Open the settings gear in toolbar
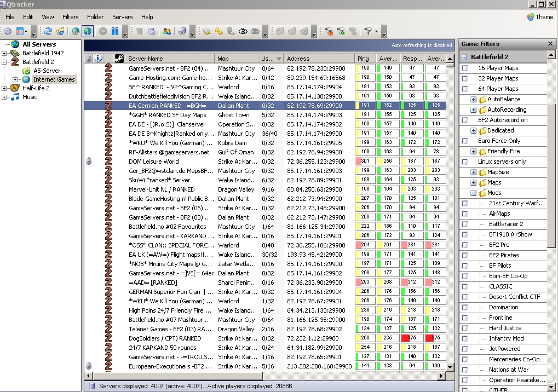 click(x=8, y=31)
